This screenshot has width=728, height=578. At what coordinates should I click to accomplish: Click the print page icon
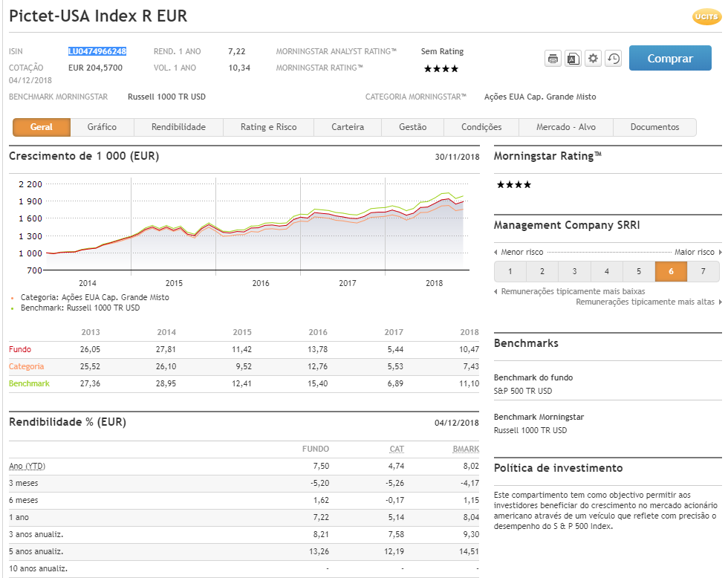point(553,59)
